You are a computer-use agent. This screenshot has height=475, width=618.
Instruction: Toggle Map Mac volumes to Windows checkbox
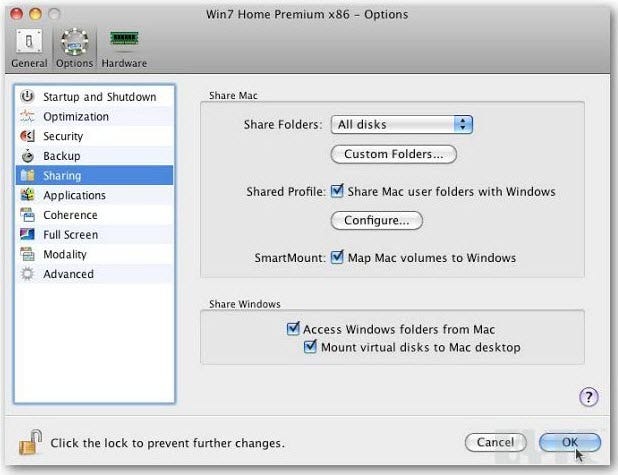click(x=337, y=257)
